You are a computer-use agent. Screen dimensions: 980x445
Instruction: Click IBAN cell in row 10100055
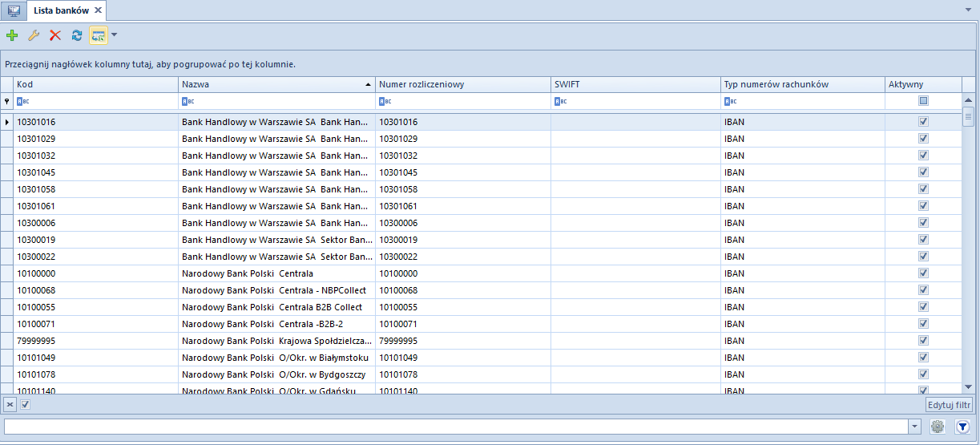(x=803, y=307)
